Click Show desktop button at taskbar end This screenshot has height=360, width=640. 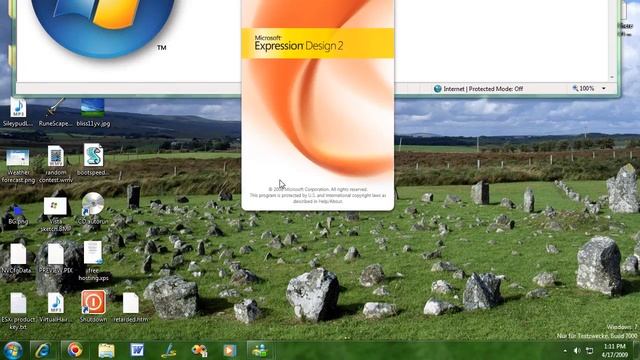click(x=636, y=351)
